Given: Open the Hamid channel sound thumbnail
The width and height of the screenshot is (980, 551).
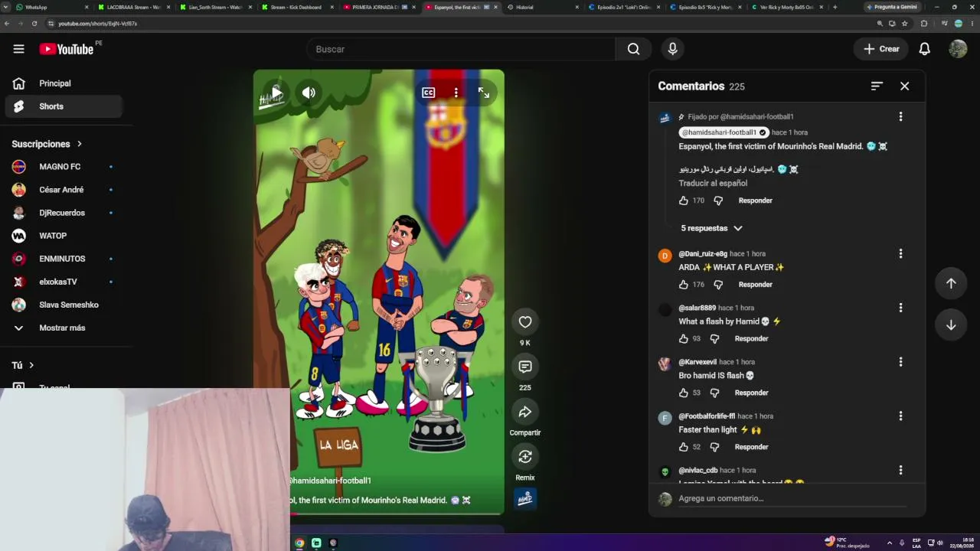Looking at the screenshot, I should [524, 499].
